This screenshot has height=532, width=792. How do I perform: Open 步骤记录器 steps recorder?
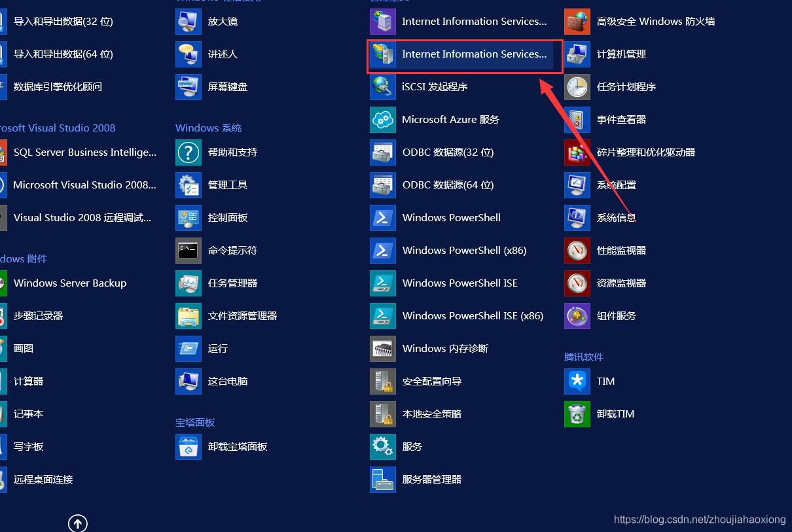tap(39, 316)
